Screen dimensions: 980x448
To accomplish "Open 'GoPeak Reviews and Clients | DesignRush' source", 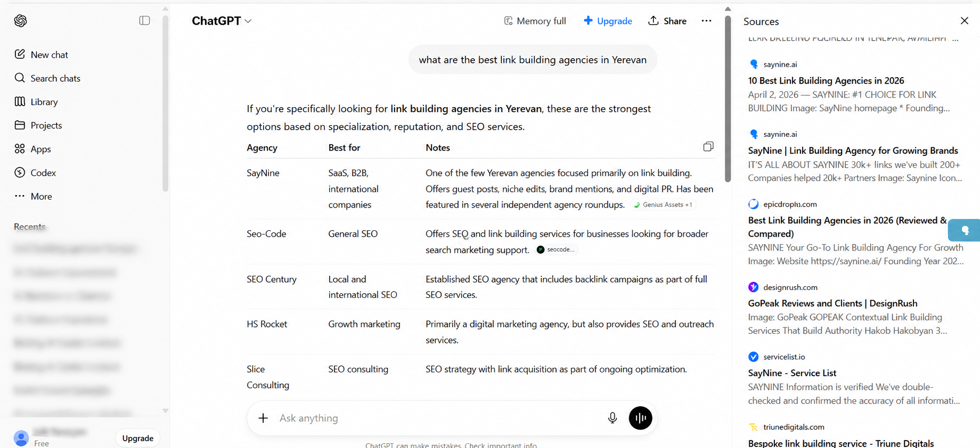I will [x=833, y=303].
